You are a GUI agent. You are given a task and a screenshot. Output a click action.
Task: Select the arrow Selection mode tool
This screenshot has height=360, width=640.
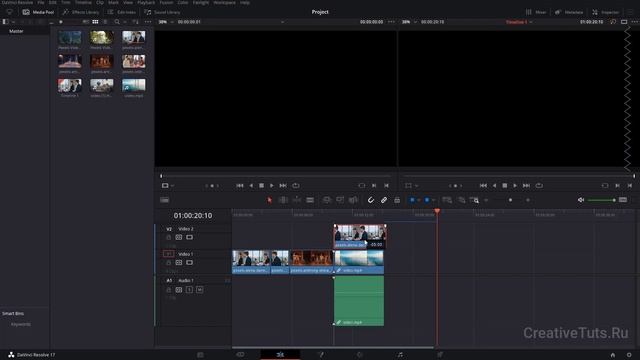(x=269, y=200)
